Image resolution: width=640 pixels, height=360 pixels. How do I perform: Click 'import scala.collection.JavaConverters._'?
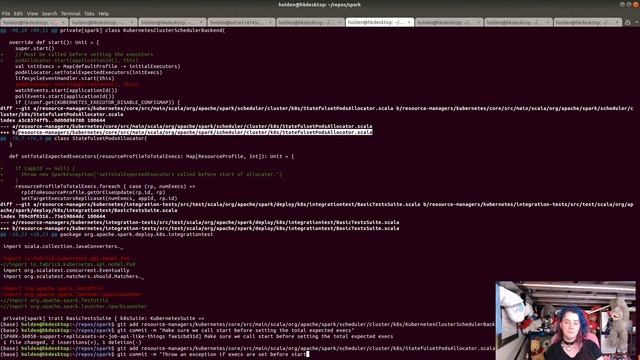coord(63,247)
